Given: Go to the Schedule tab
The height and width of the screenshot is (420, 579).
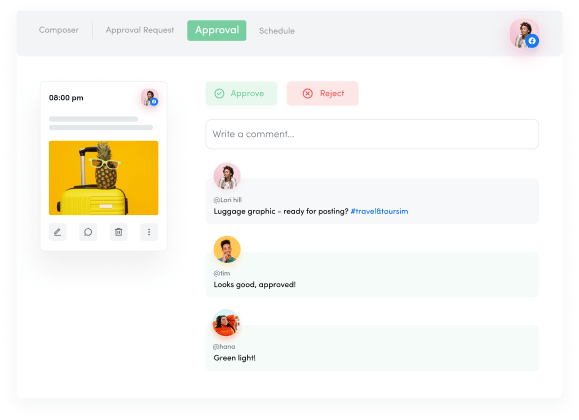Looking at the screenshot, I should coord(277,31).
